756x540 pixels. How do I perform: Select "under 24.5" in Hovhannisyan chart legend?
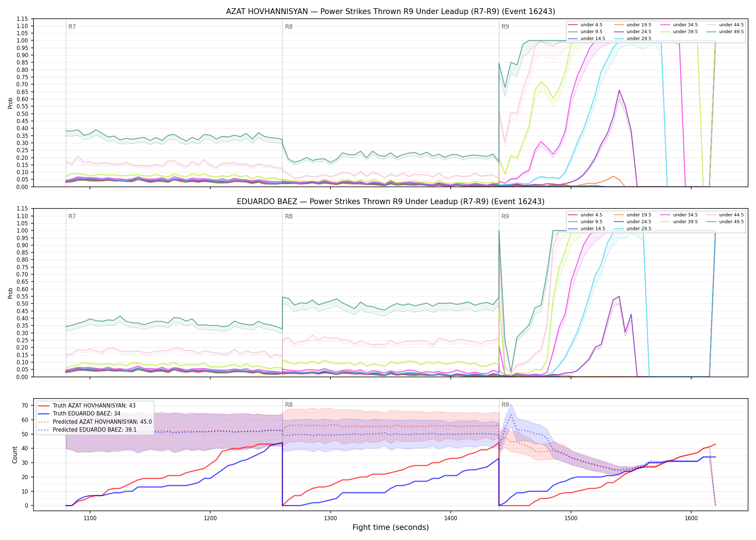(x=633, y=32)
